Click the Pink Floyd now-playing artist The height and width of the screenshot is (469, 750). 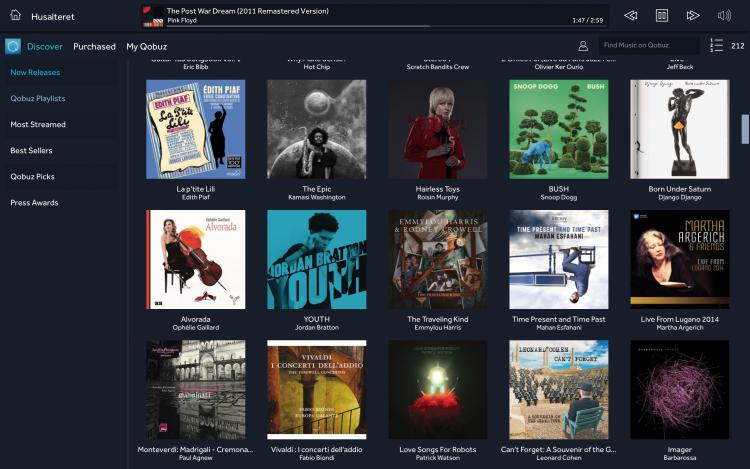click(x=182, y=21)
